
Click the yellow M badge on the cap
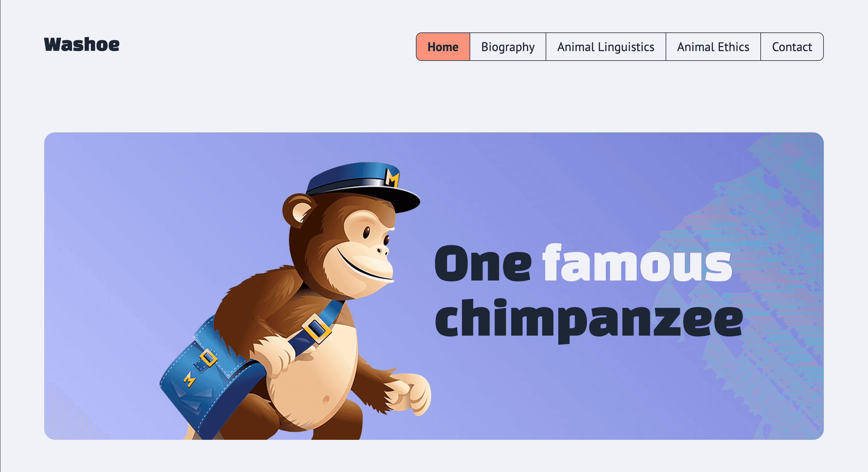pos(392,177)
